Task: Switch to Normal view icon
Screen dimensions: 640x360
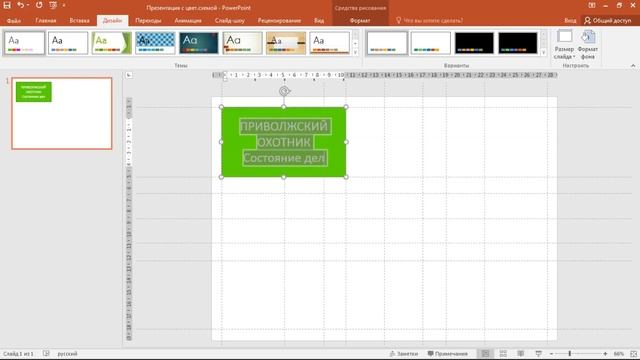Action: click(485, 353)
